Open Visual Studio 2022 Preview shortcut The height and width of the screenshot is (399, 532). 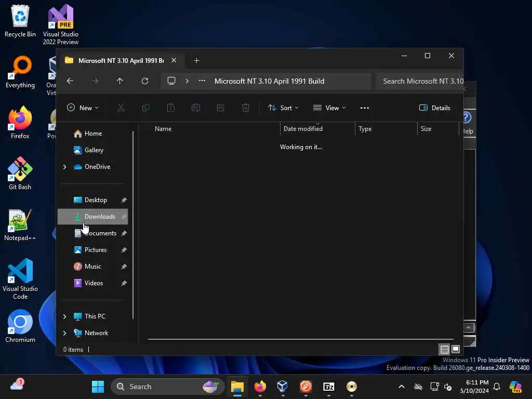click(61, 24)
